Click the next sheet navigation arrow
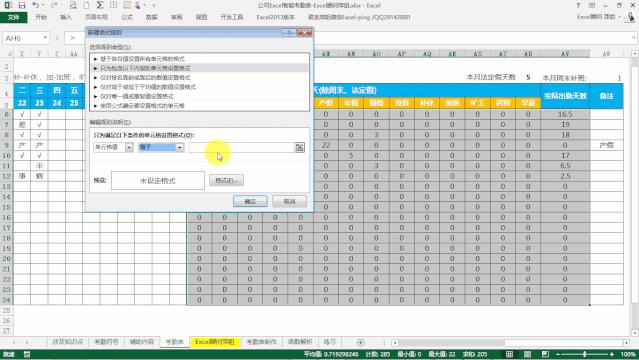Screen dimensions: 639x360 pos(27,342)
